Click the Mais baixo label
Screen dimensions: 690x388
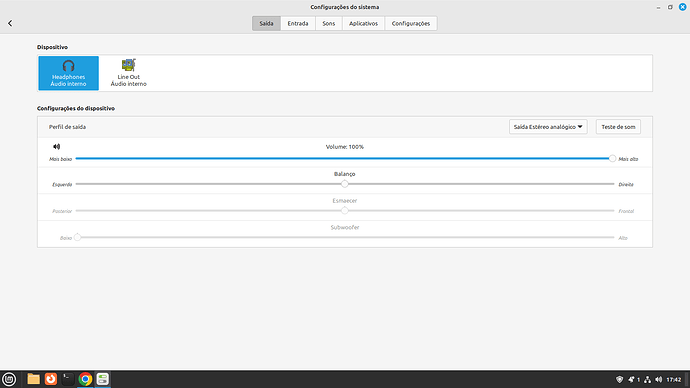(x=60, y=159)
